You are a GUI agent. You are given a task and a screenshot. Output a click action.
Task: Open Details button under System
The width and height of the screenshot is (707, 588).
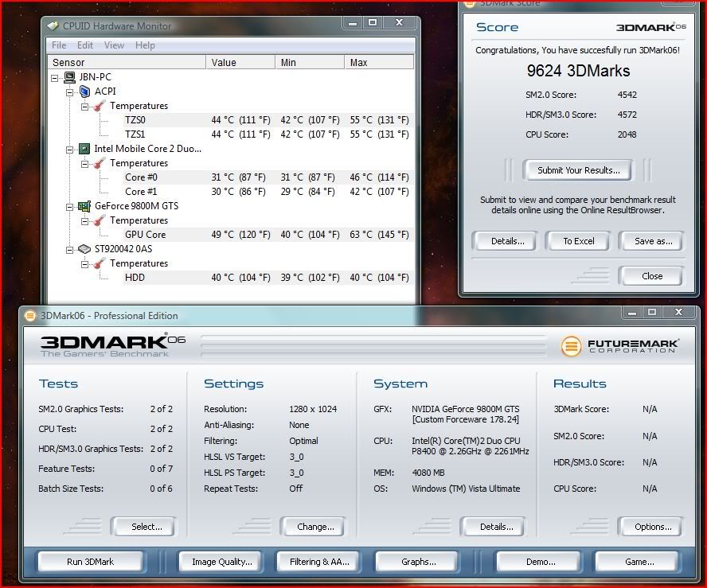[x=495, y=527]
